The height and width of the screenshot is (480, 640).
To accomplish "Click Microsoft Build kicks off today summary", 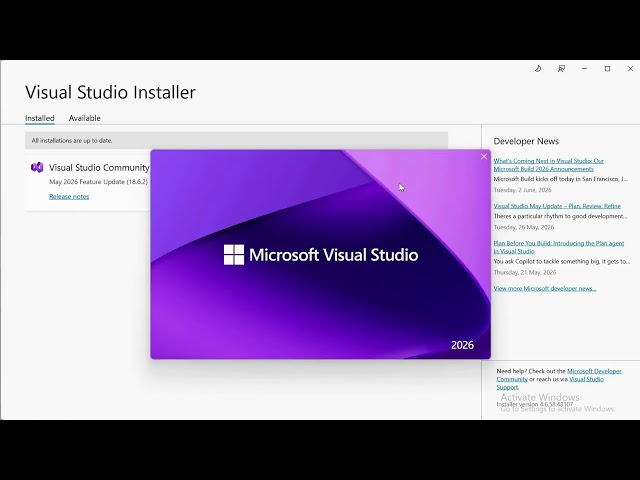I will pos(561,179).
